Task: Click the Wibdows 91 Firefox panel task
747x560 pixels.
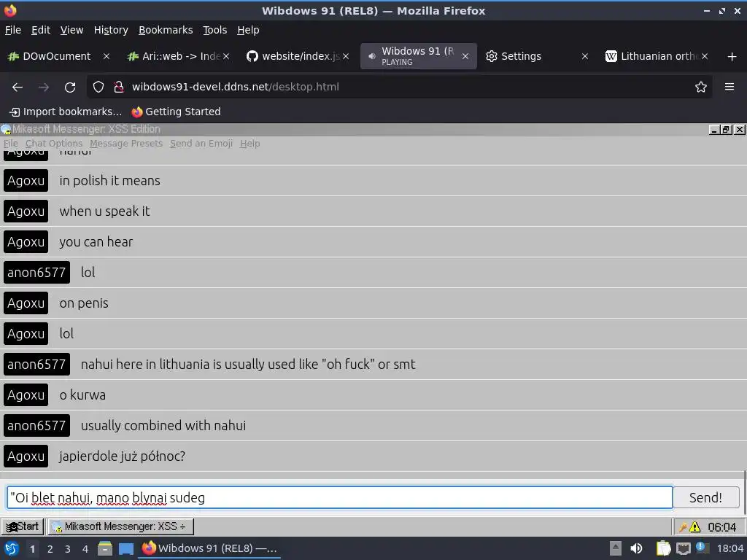Action: pos(209,548)
